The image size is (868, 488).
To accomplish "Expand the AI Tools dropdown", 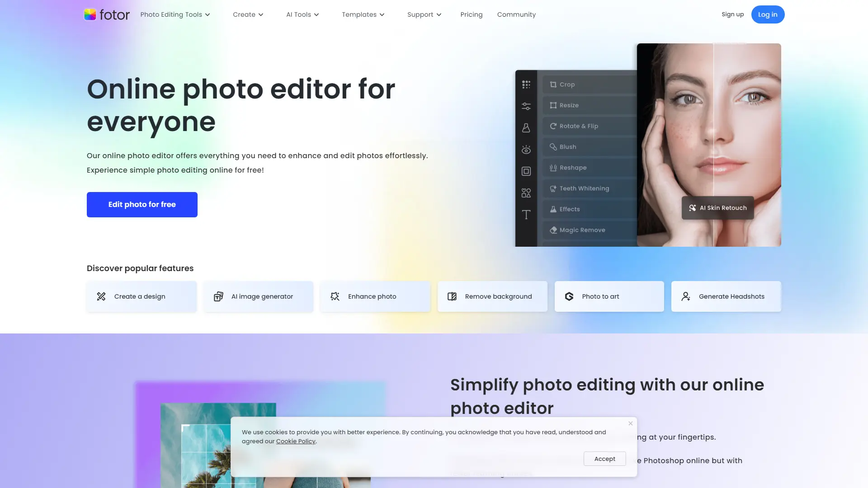I will 302,14.
